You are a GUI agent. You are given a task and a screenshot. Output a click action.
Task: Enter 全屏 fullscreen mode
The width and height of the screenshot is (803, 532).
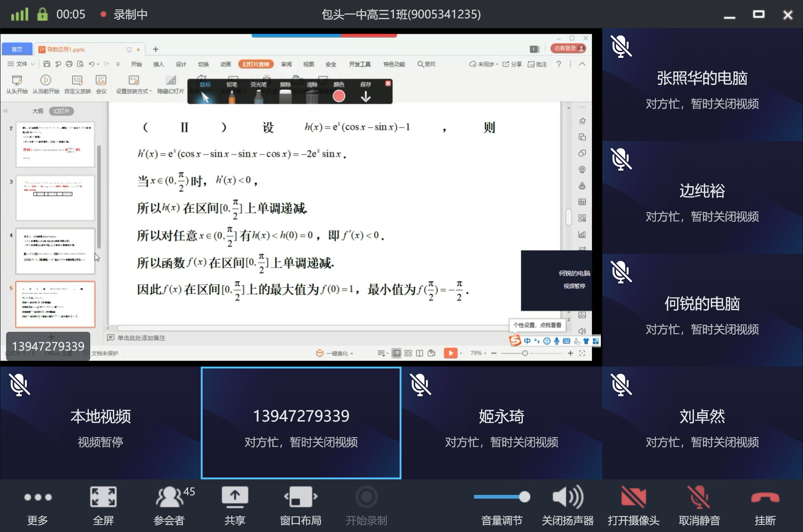[103, 506]
